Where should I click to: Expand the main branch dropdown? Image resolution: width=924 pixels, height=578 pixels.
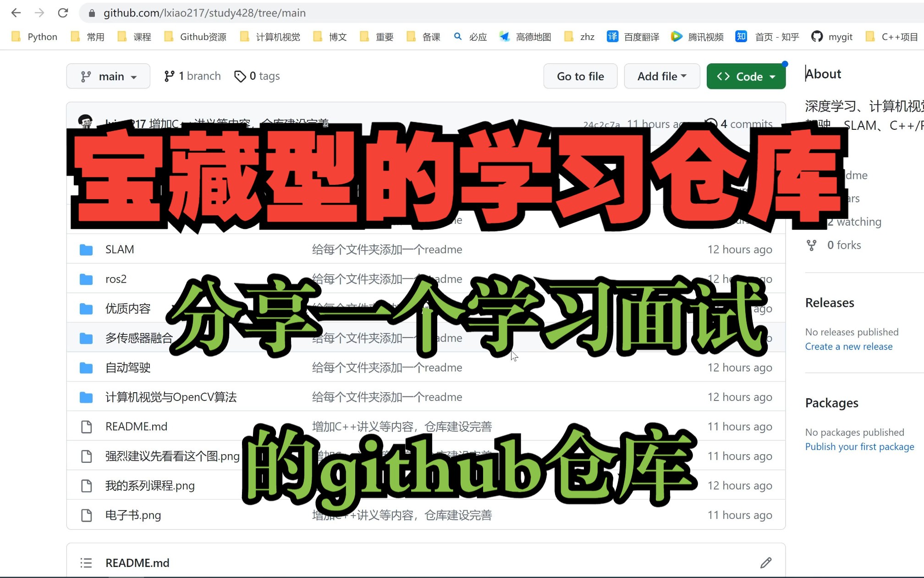(x=108, y=76)
